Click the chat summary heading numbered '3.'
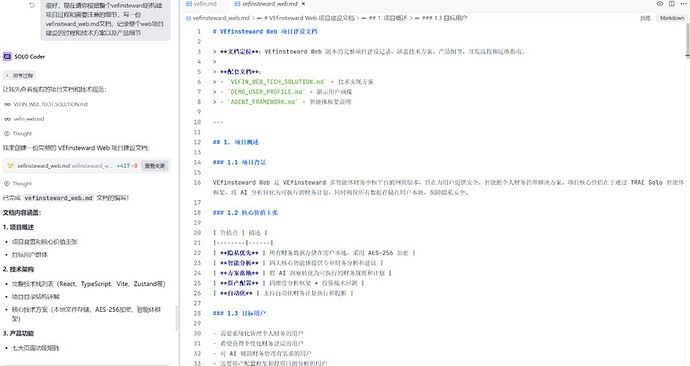The image size is (690, 366). [18, 333]
